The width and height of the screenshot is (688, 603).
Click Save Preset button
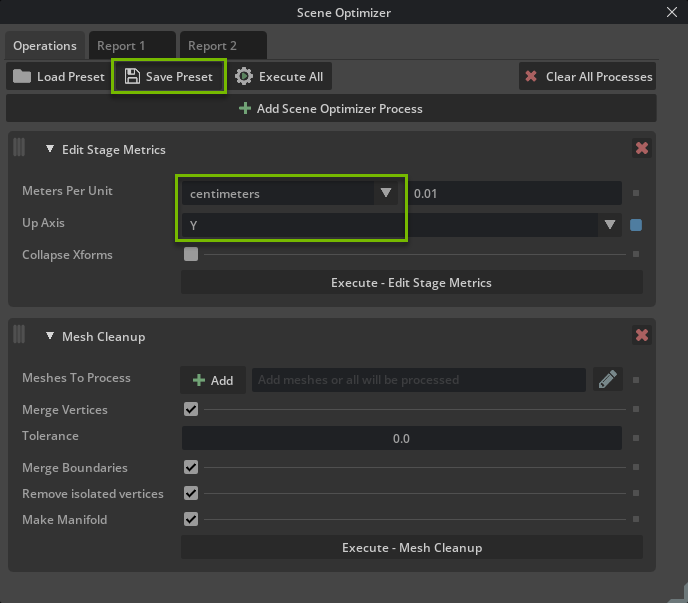(x=169, y=77)
